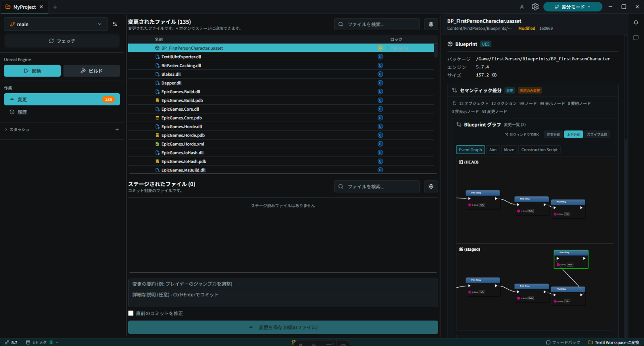
Task: Click the file icon of Dapper.dll
Action: [158, 83]
